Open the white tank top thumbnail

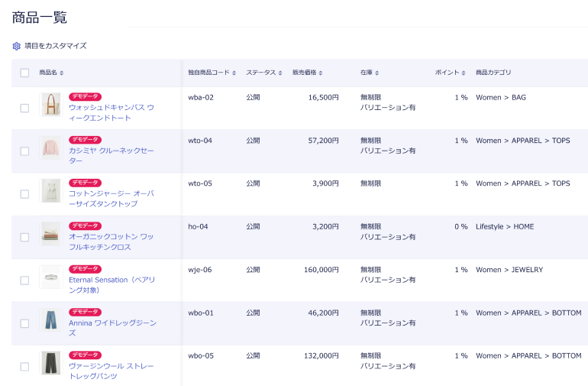pos(51,191)
